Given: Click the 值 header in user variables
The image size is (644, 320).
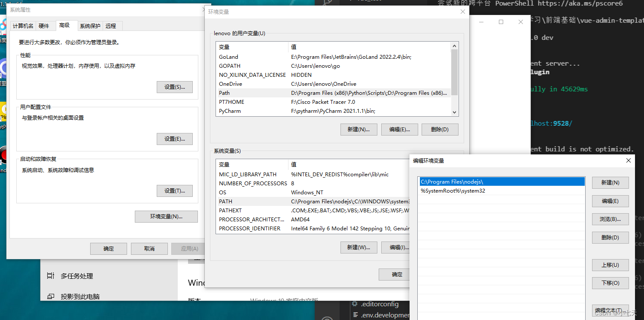Looking at the screenshot, I should [370, 47].
